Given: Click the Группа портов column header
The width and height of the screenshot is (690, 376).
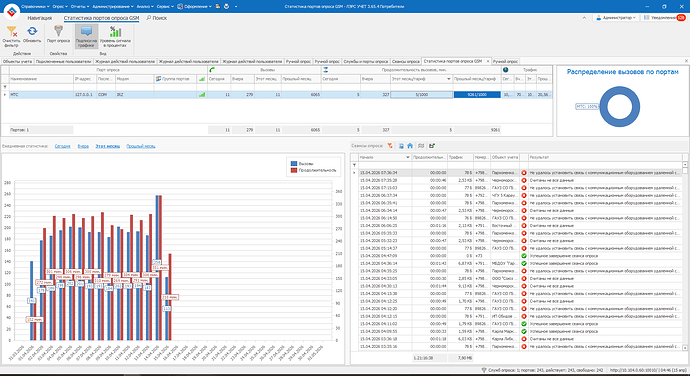Looking at the screenshot, I should (175, 79).
